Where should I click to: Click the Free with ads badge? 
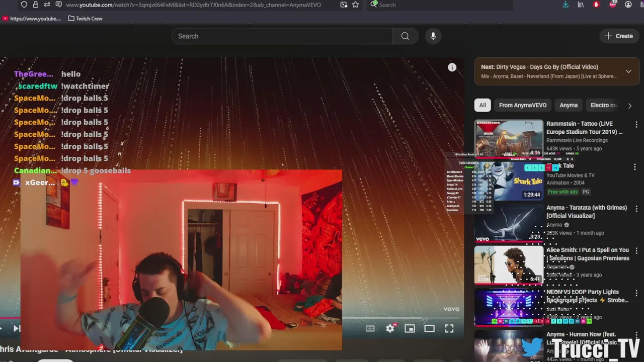click(x=562, y=192)
